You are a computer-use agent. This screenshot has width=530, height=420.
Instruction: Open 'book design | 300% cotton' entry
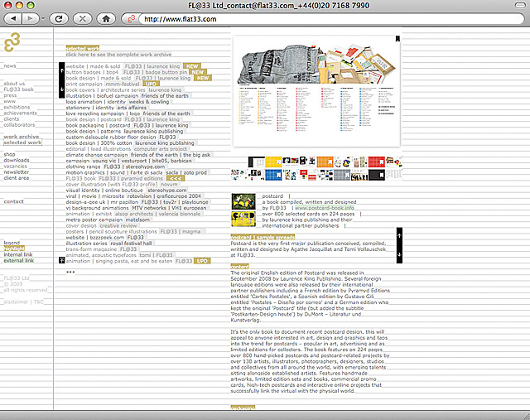130,143
